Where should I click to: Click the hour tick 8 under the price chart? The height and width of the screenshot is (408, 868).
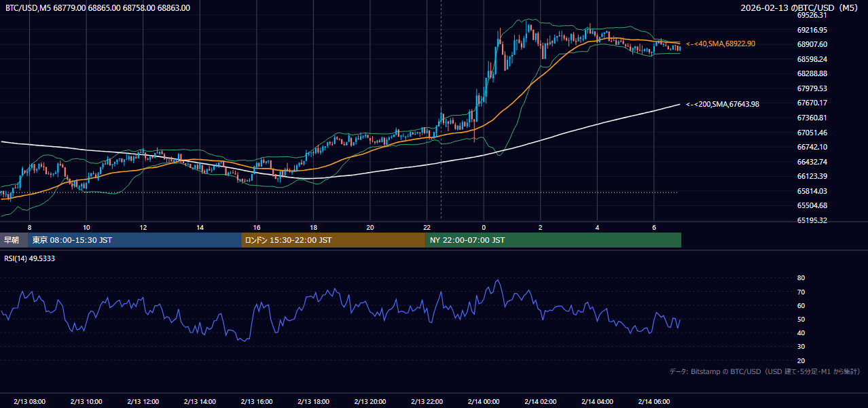[x=29, y=227]
